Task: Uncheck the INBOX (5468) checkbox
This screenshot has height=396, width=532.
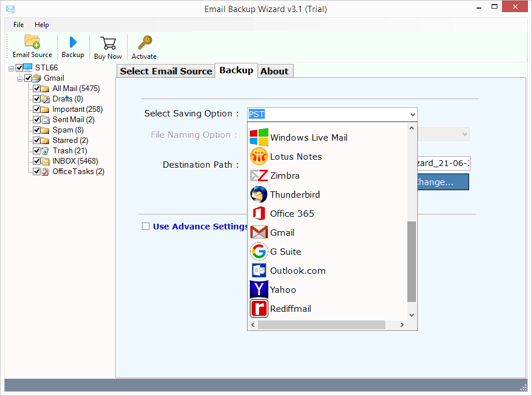Action: (x=37, y=161)
